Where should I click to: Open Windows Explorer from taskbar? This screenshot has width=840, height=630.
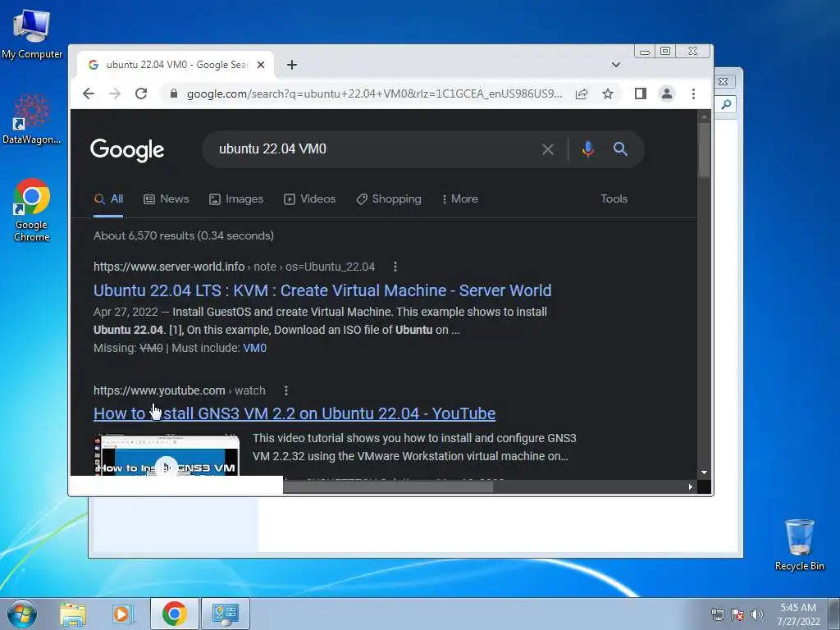73,614
